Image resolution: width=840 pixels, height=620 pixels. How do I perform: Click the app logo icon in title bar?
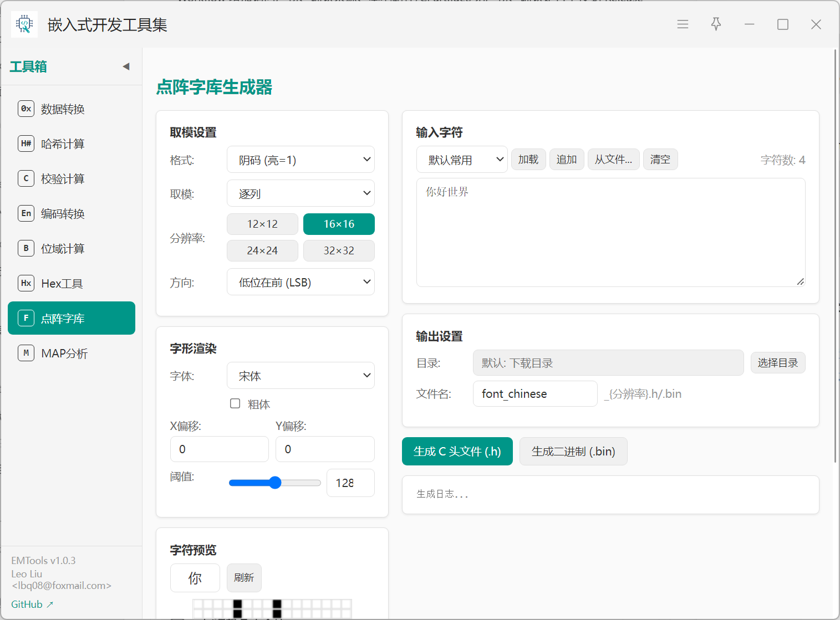[x=24, y=24]
